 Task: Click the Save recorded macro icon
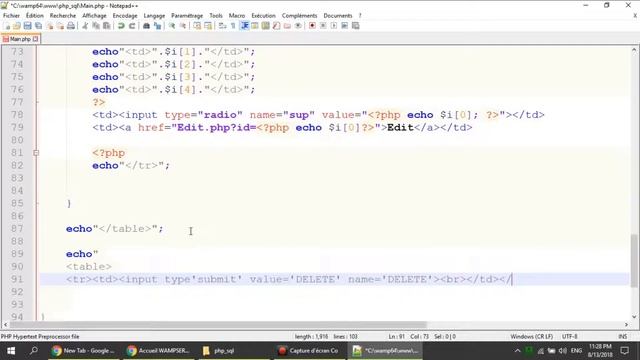pyautogui.click(x=356, y=26)
